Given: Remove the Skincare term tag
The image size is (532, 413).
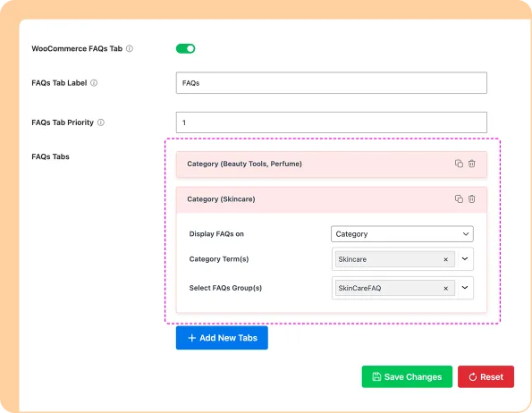Looking at the screenshot, I should [x=446, y=259].
